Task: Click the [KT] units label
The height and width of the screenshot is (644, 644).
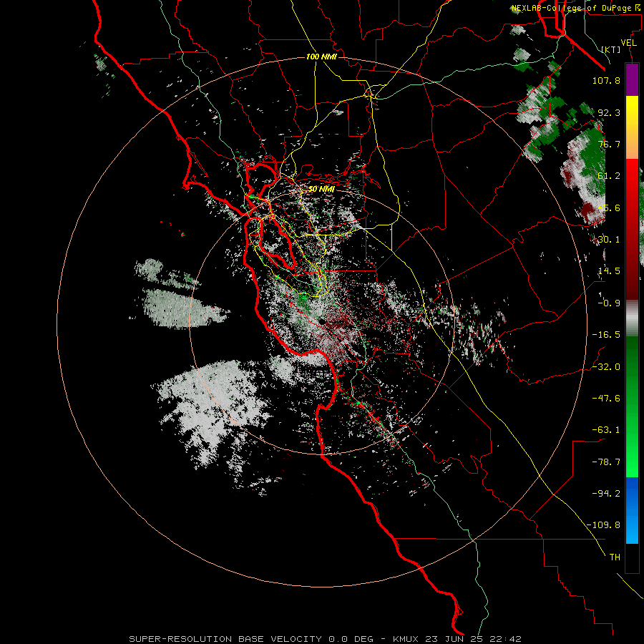Action: click(611, 49)
